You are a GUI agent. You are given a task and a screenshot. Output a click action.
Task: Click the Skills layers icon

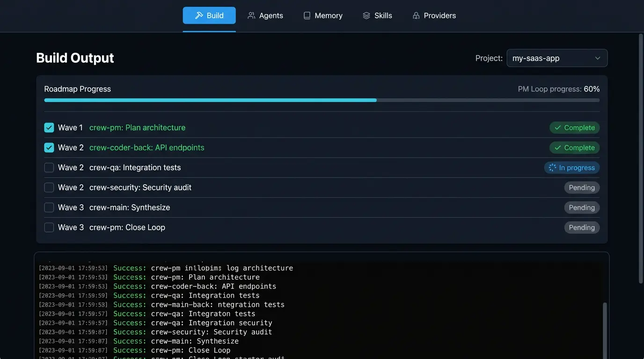(366, 15)
